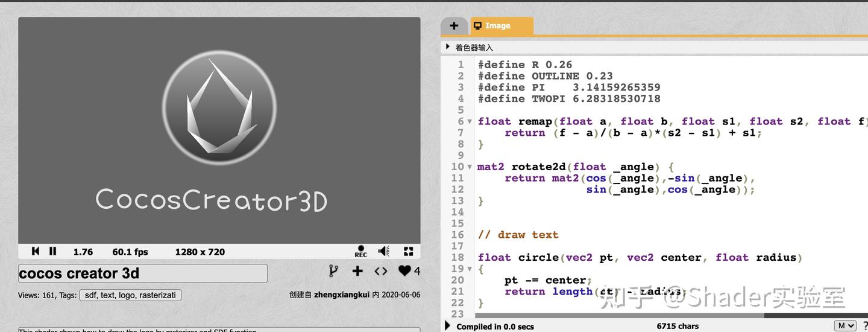Click the pt -= center; code line
This screenshot has height=332, width=868.
point(549,280)
